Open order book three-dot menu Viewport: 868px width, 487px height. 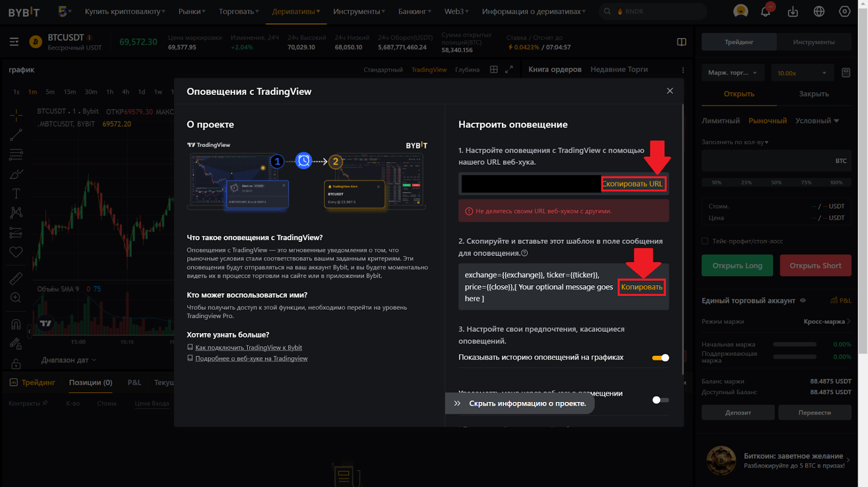683,70
